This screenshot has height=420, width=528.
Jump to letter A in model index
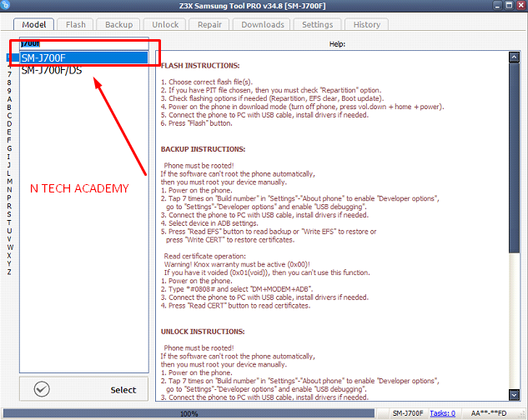click(9, 99)
